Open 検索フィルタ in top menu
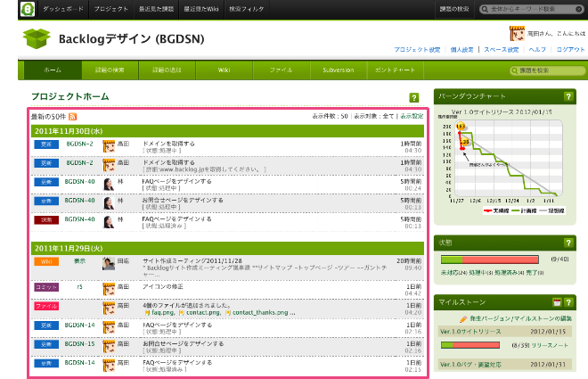 [247, 9]
